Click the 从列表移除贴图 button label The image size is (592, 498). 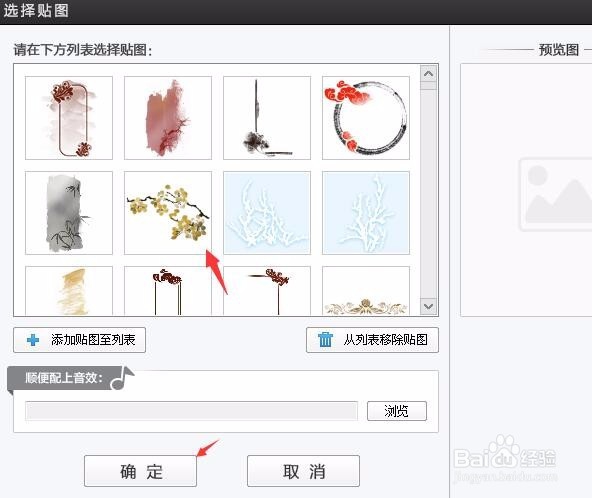(x=385, y=340)
